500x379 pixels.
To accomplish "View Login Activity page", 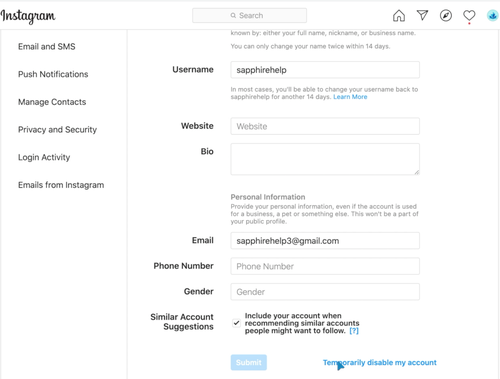I will pyautogui.click(x=44, y=157).
